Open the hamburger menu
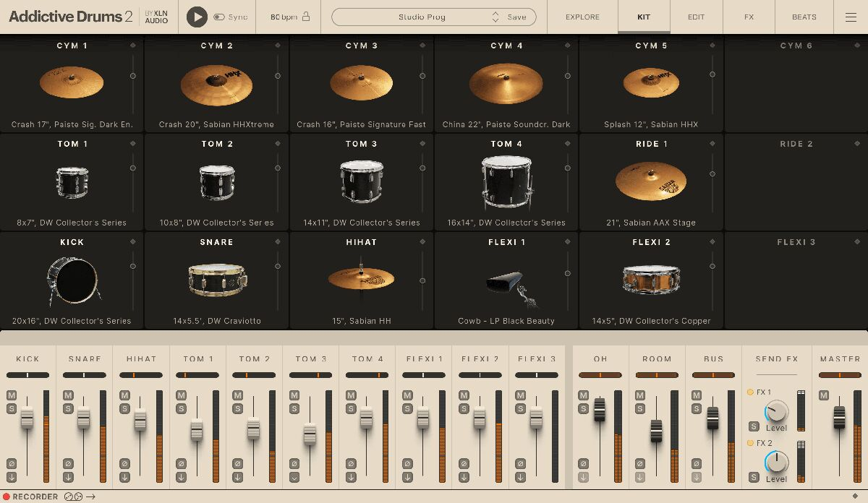The height and width of the screenshot is (503, 868). point(851,17)
